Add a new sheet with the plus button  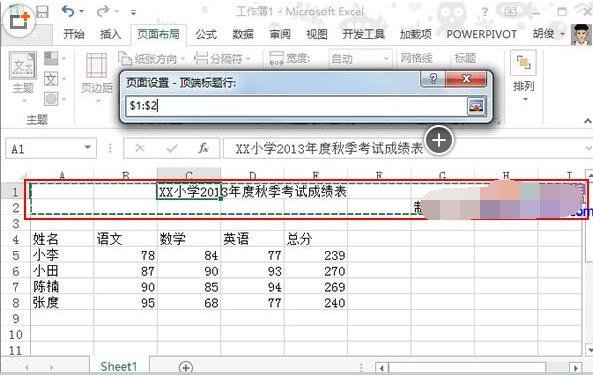point(186,367)
